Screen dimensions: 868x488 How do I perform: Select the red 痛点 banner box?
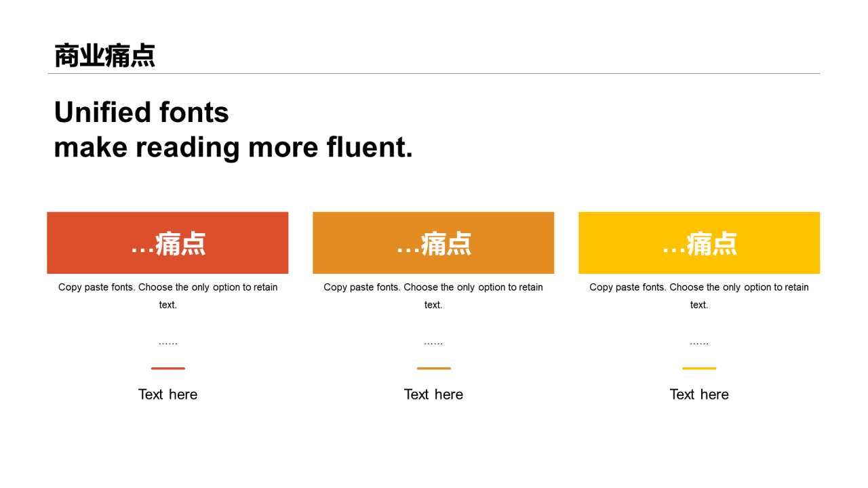coord(167,243)
